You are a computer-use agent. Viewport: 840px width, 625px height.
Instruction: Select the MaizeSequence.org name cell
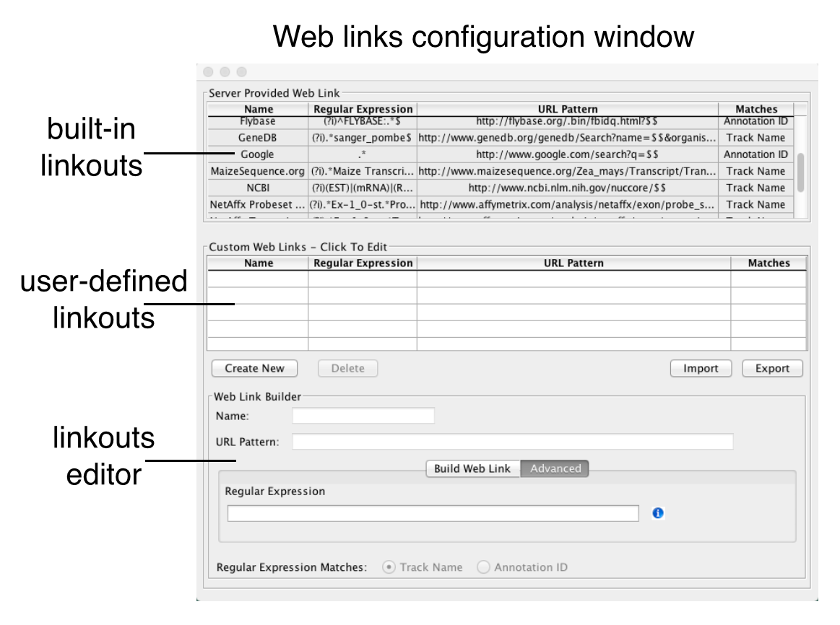(258, 171)
